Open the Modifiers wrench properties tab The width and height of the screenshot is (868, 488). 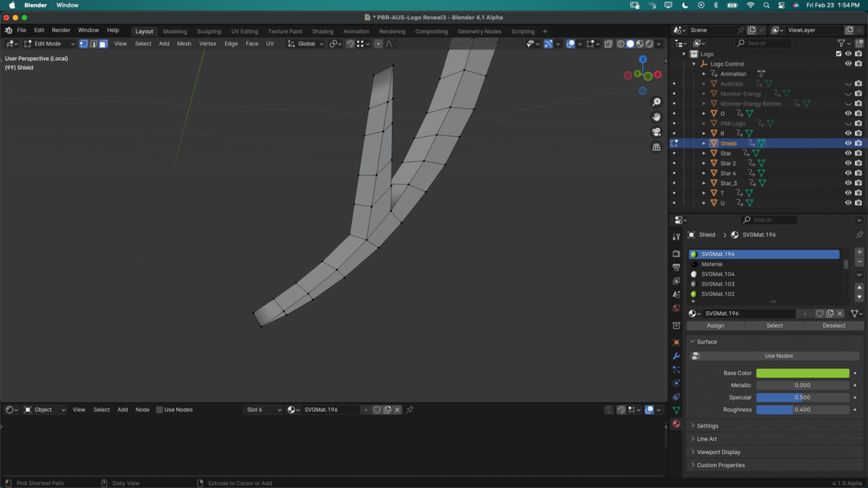point(676,356)
